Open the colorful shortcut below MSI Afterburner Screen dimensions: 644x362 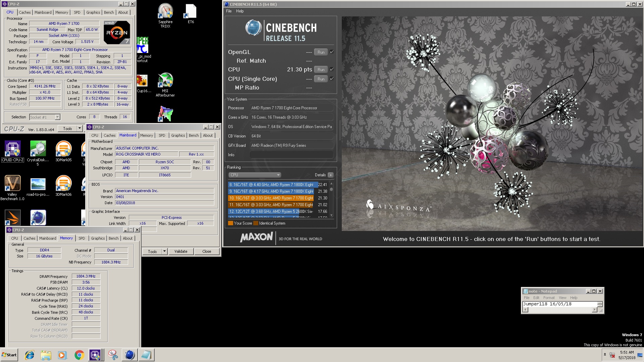click(x=165, y=114)
